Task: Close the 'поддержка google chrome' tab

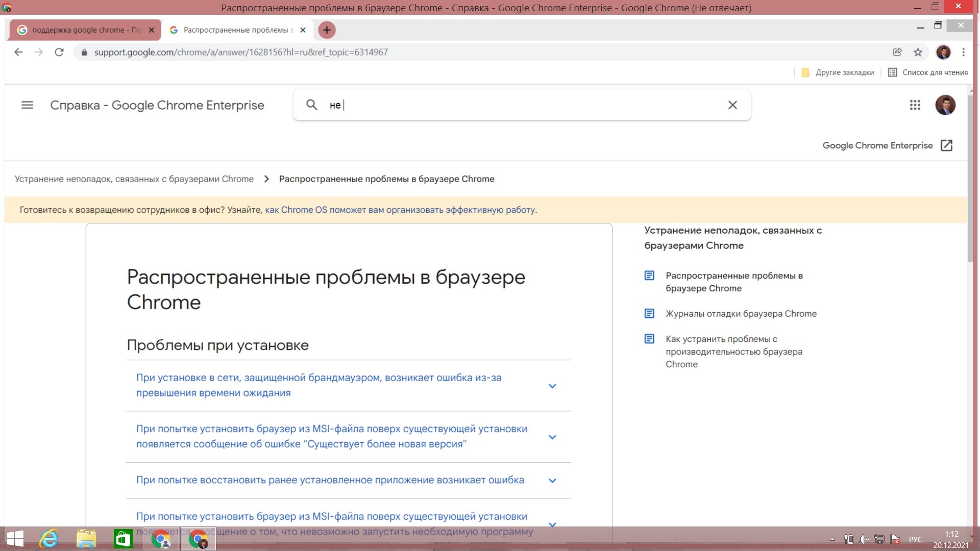Action: coord(152,30)
